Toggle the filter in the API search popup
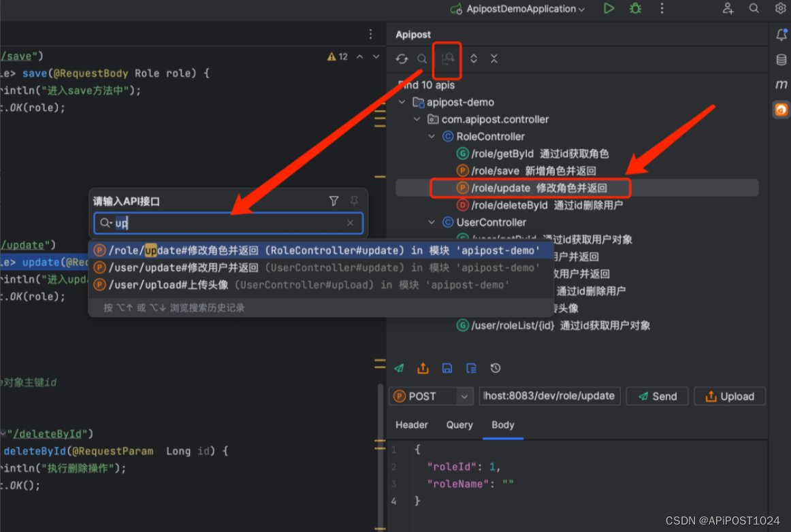The width and height of the screenshot is (791, 532). tap(334, 201)
